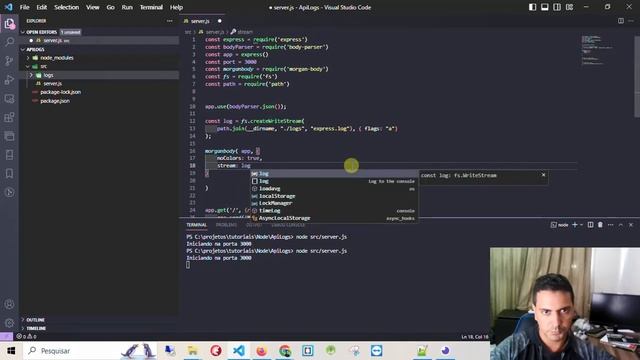Select server.js in Open Editors list
Viewport: 640px width, 360px height.
coord(53,40)
